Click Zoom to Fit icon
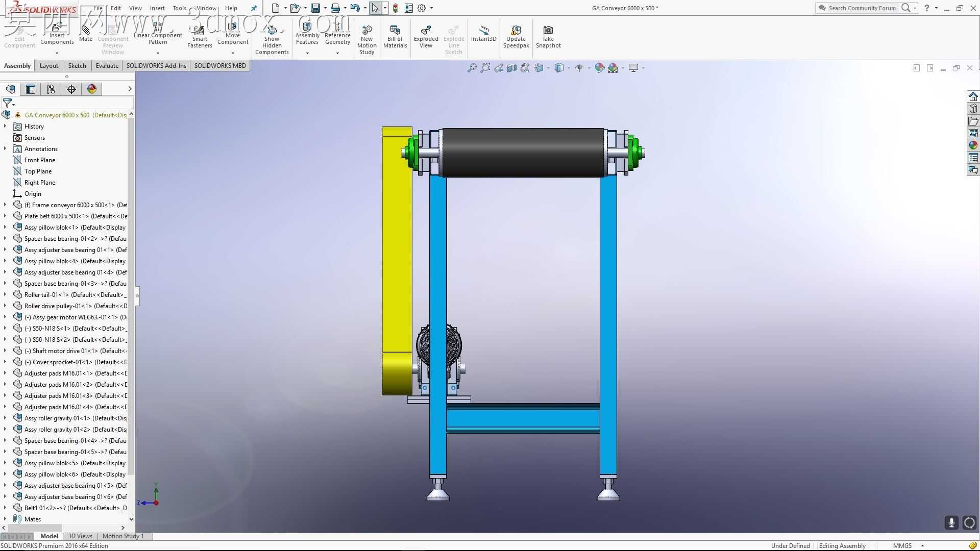 [472, 68]
